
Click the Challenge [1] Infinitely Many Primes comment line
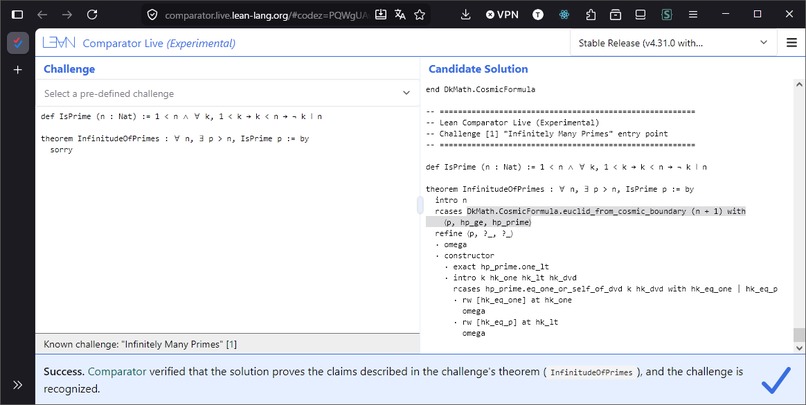click(x=547, y=134)
